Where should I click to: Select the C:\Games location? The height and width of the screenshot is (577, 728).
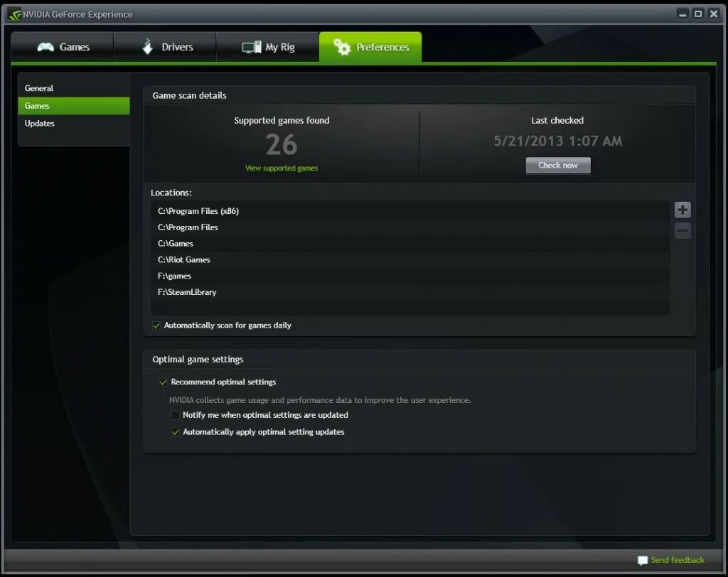(x=410, y=244)
